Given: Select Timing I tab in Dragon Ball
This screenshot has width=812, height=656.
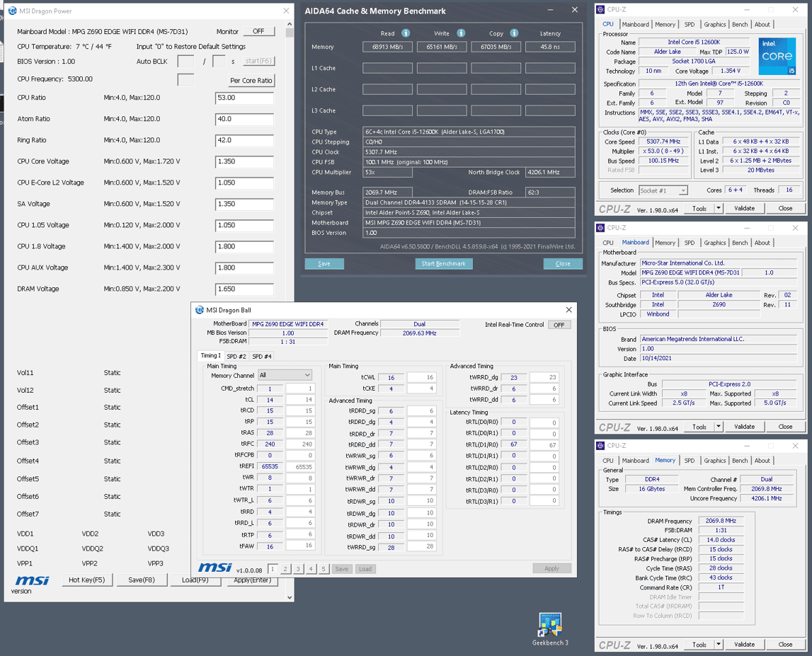Looking at the screenshot, I should click(211, 356).
